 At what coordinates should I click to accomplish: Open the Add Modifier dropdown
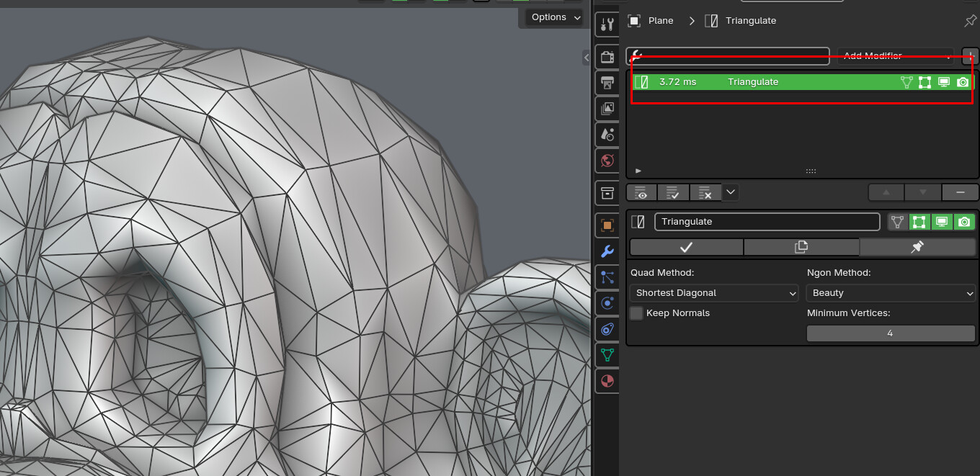[895, 55]
